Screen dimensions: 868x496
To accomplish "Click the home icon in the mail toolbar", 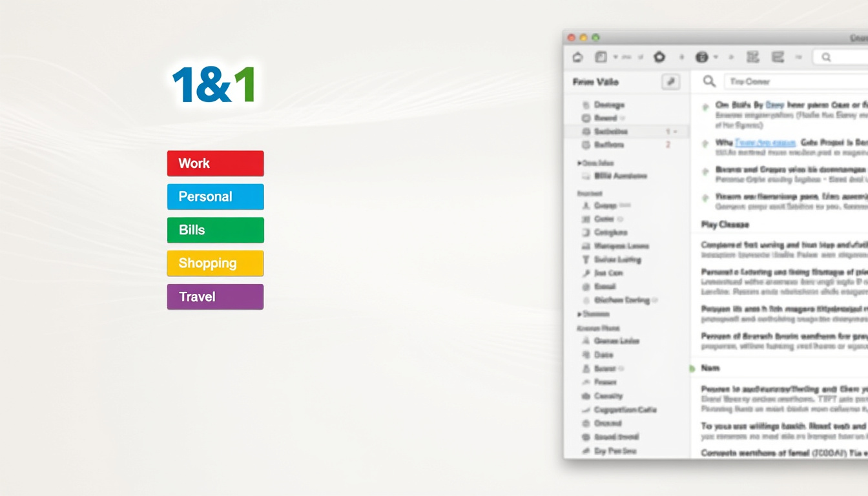I will pos(578,57).
